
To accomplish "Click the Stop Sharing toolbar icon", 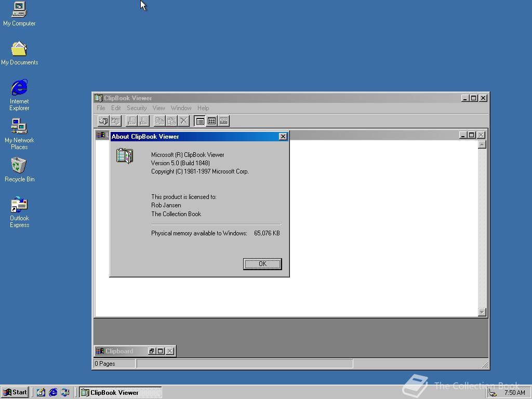I will [144, 121].
